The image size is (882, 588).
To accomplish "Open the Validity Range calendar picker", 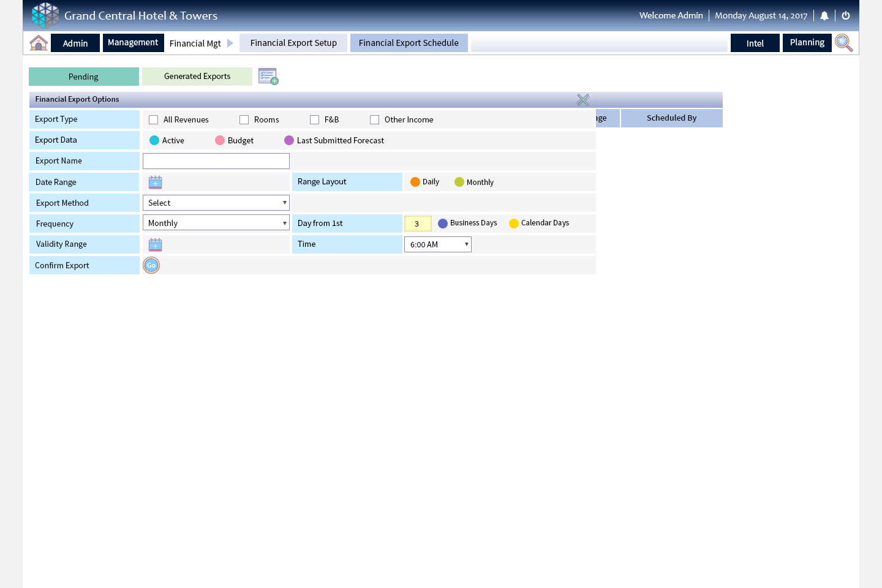I will coord(156,245).
